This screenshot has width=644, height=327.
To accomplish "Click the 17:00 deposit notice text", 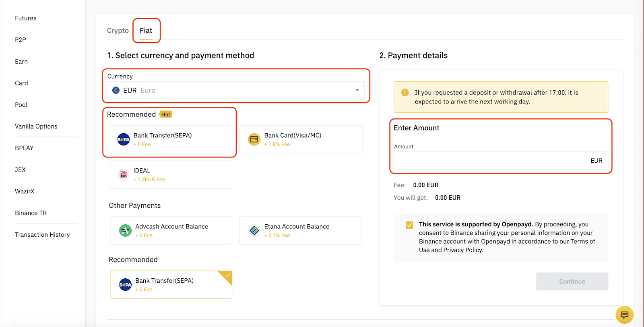I will (497, 97).
